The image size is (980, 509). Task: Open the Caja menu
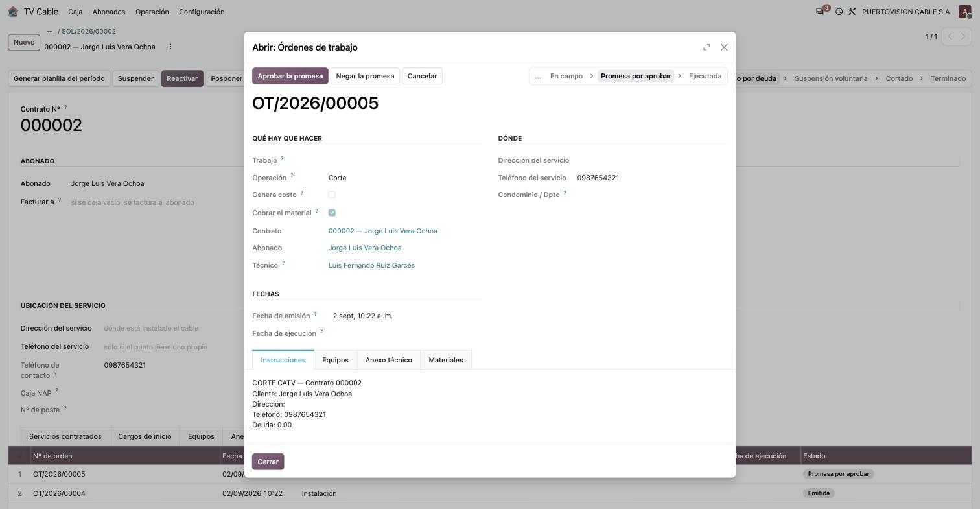click(75, 12)
